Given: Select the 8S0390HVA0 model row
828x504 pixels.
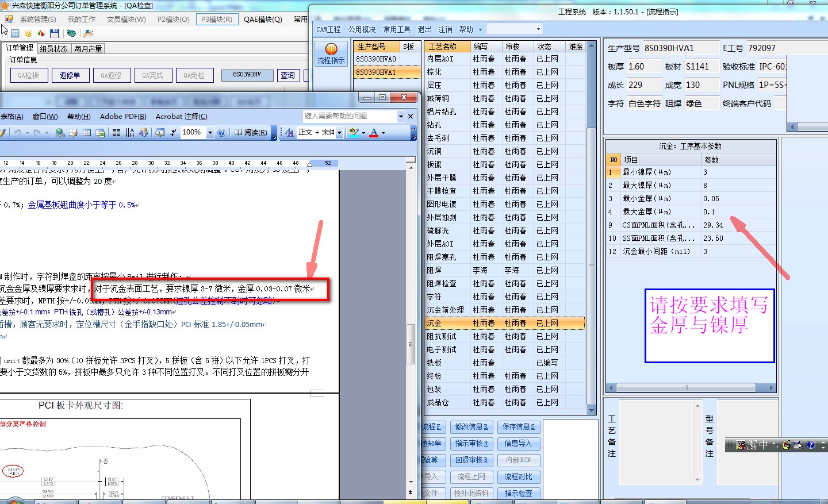Looking at the screenshot, I should coord(387,59).
